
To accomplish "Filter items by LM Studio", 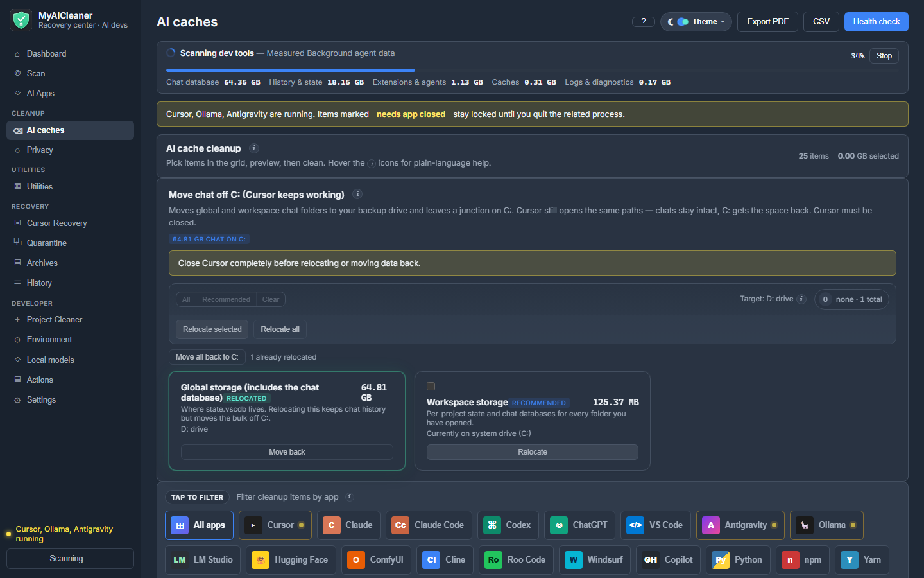I will click(x=203, y=560).
